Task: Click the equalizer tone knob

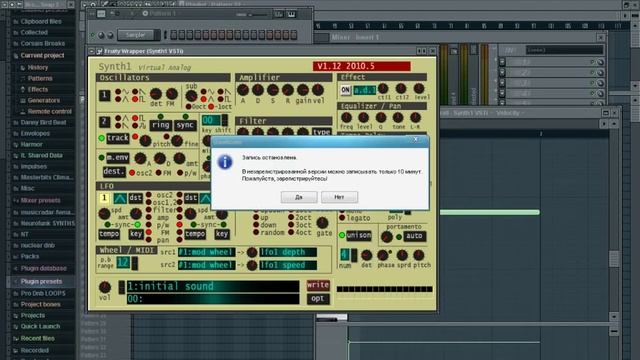Action: (x=398, y=118)
